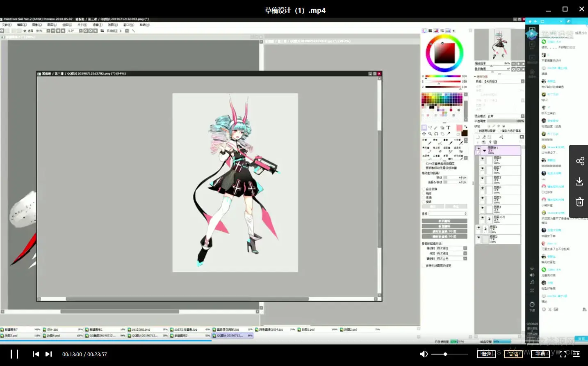Download the video using download icon

pyautogui.click(x=579, y=181)
